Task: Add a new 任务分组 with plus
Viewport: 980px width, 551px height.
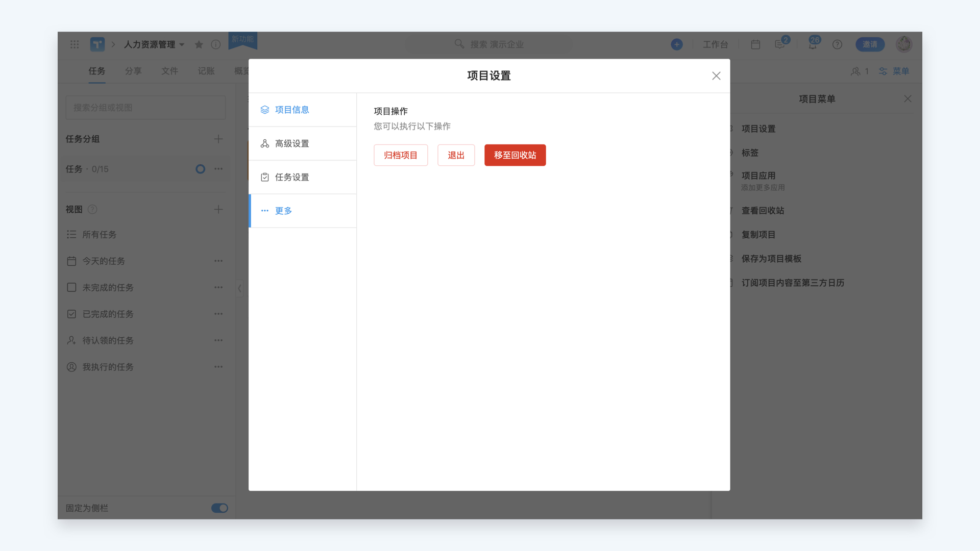Action: pos(218,139)
